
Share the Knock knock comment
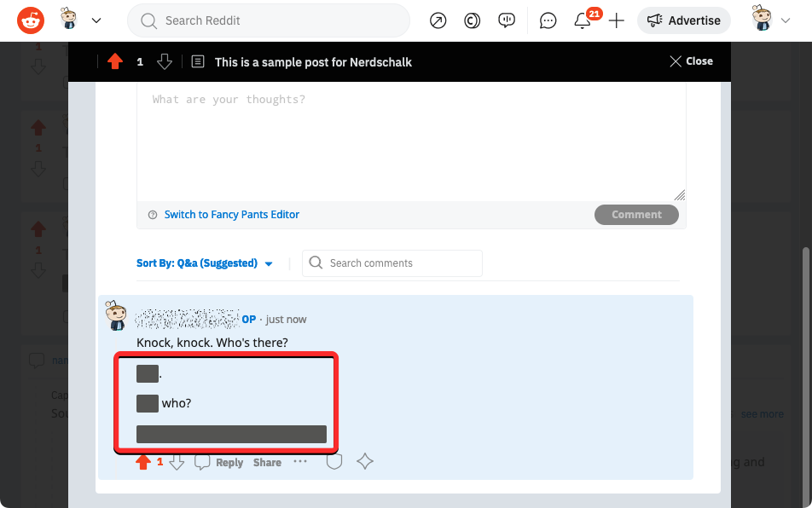[267, 463]
